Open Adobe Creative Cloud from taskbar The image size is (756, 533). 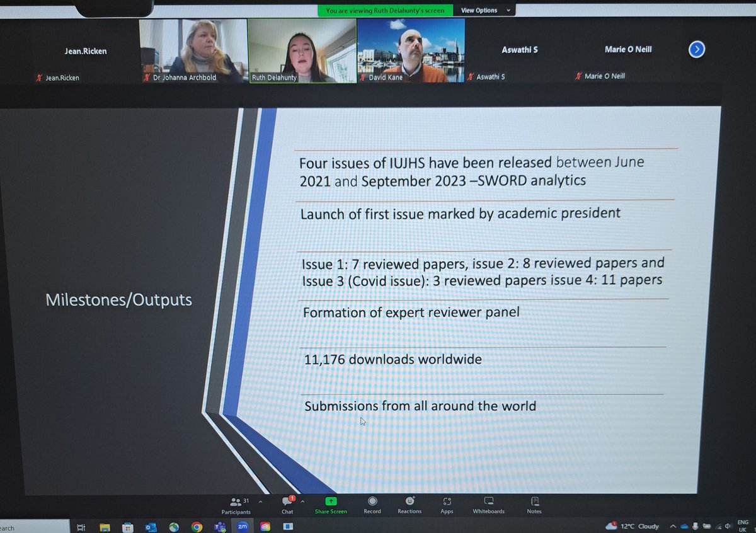point(266,527)
